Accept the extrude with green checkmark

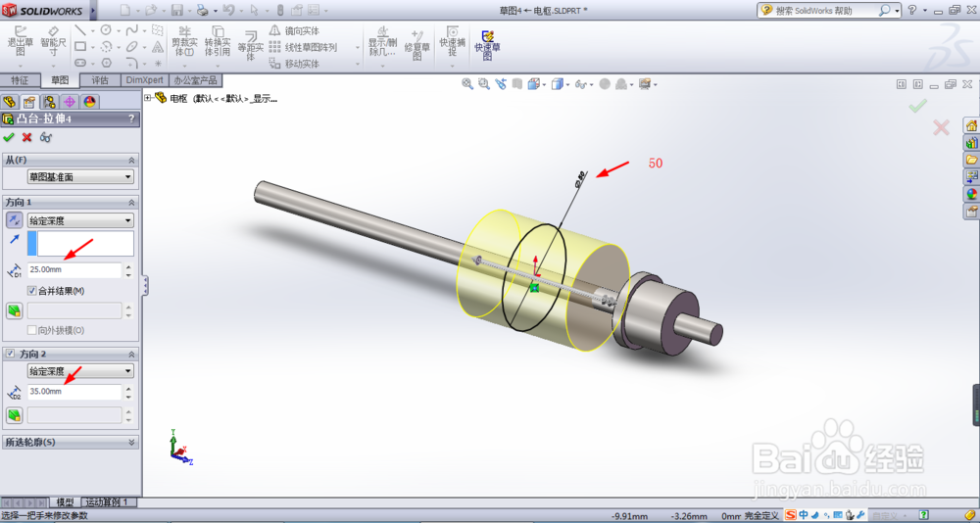coord(9,137)
